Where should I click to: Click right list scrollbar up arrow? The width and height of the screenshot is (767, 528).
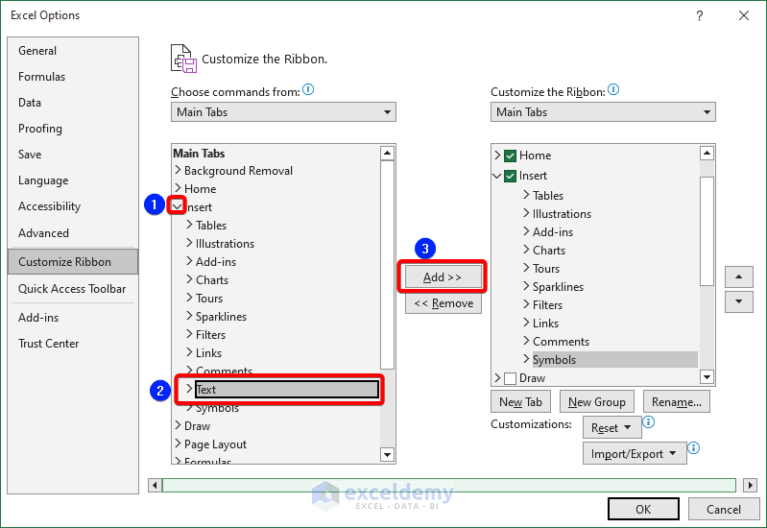707,153
